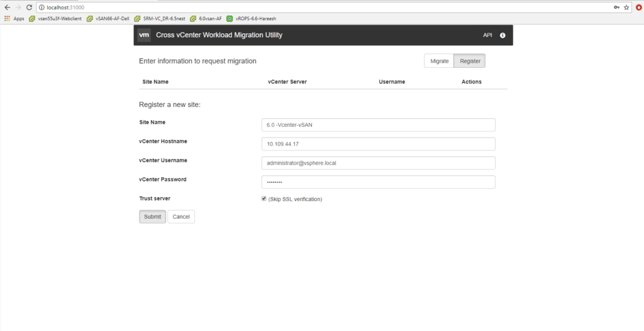Image resolution: width=644 pixels, height=331 pixels.
Task: Toggle the Skip SSL verification checkbox
Action: tap(264, 198)
